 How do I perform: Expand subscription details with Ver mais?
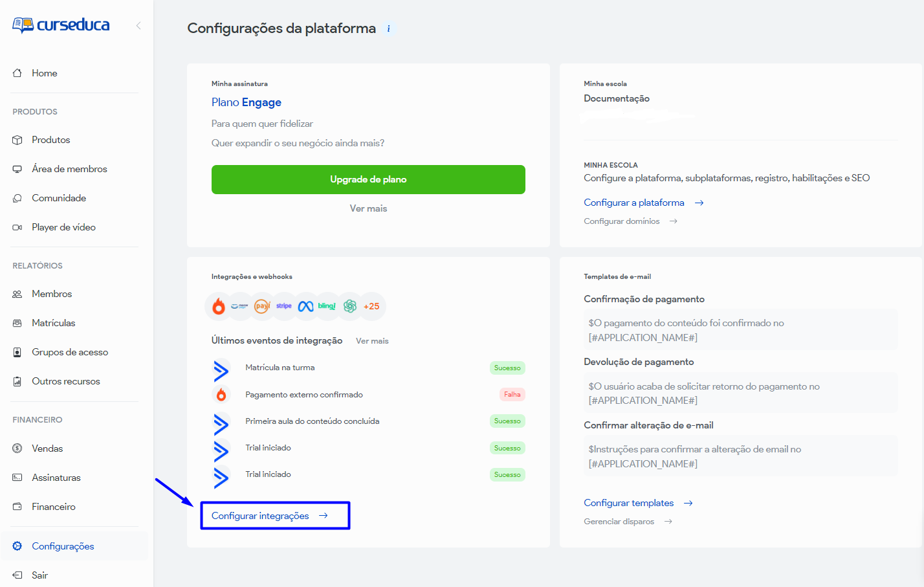[368, 208]
